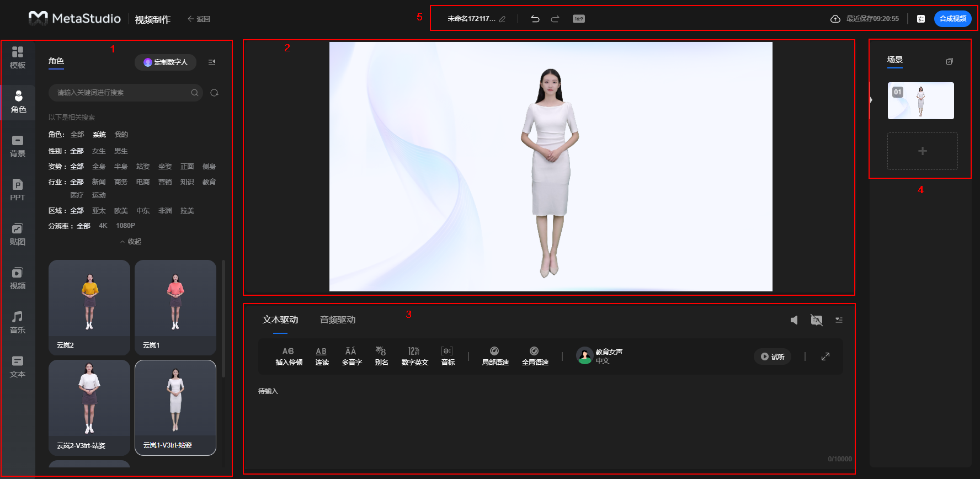This screenshot has height=479, width=980.
Task: Open the 视频 video sidebar panel
Action: tap(18, 279)
